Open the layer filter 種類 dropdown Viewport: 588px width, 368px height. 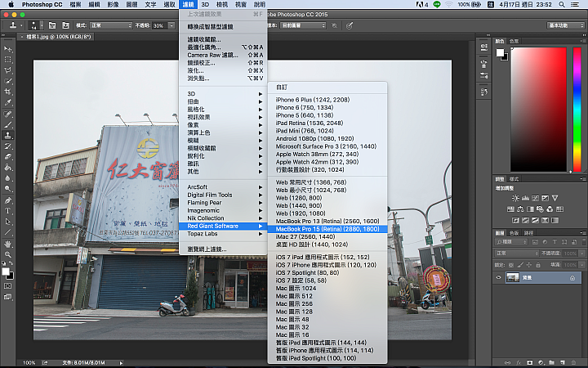tap(511, 242)
